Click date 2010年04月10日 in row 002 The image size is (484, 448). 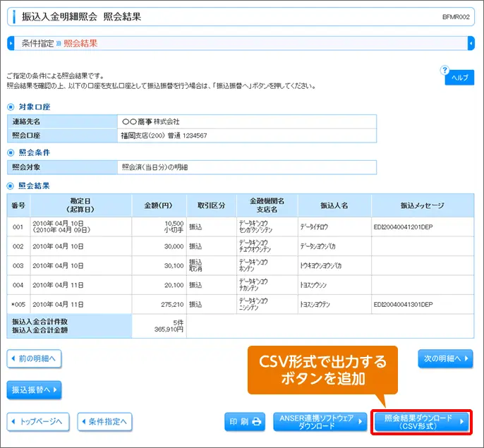coord(59,246)
